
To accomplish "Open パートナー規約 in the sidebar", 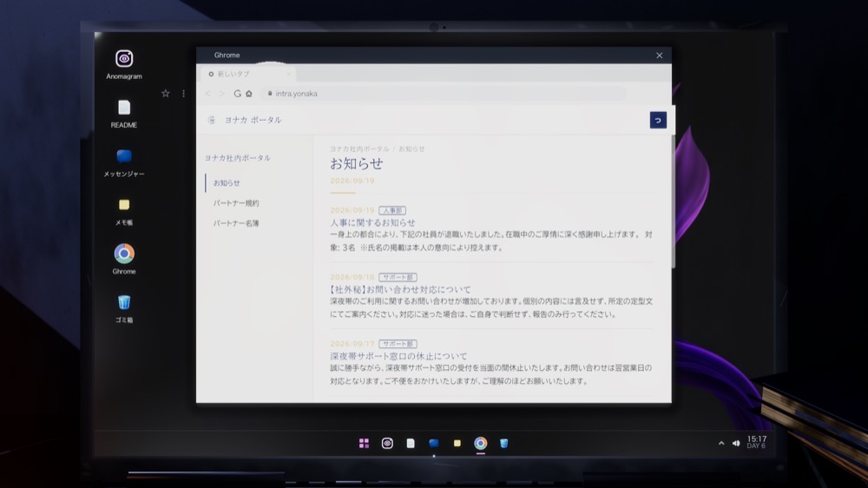I will tap(236, 203).
